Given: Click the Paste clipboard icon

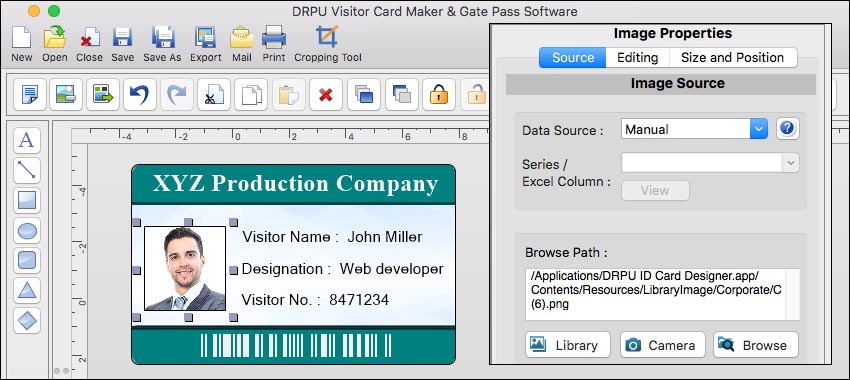Looking at the screenshot, I should pyautogui.click(x=288, y=95).
